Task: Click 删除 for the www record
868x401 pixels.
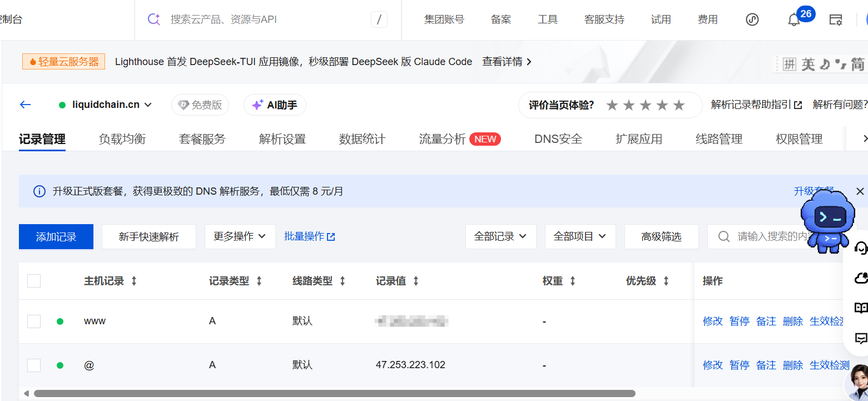Action: coord(793,321)
